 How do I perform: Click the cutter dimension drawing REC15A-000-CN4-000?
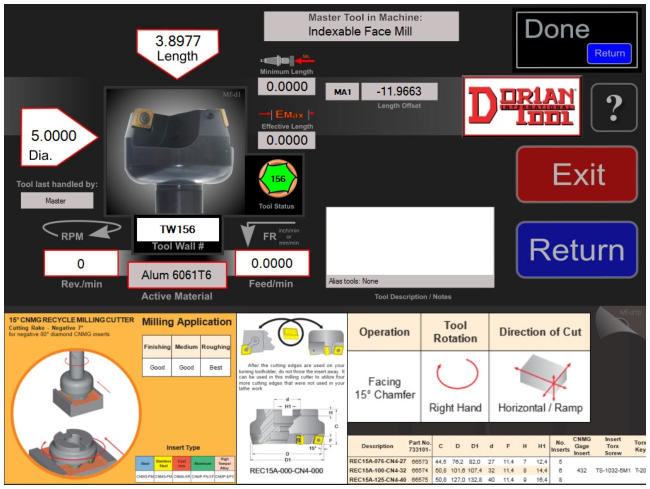(292, 436)
